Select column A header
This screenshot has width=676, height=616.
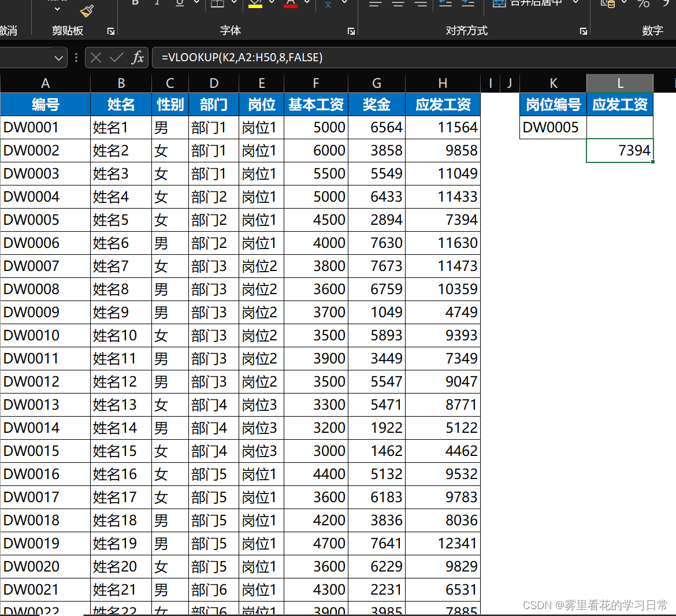[x=45, y=83]
